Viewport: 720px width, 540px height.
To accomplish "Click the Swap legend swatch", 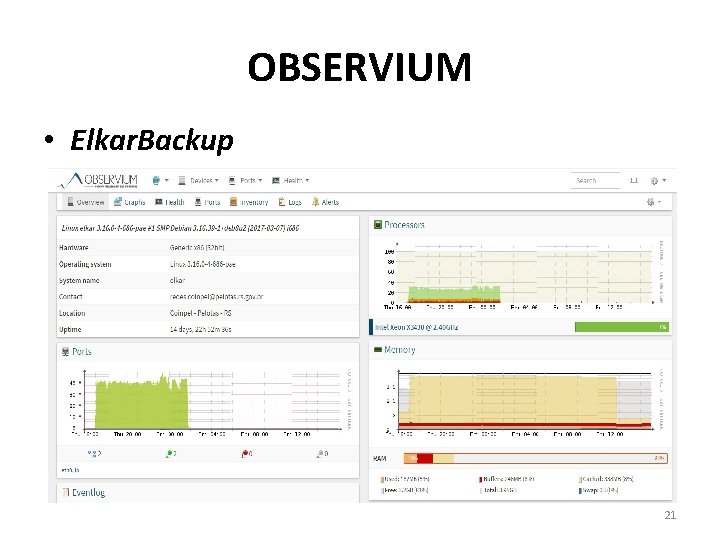I will pos(580,491).
